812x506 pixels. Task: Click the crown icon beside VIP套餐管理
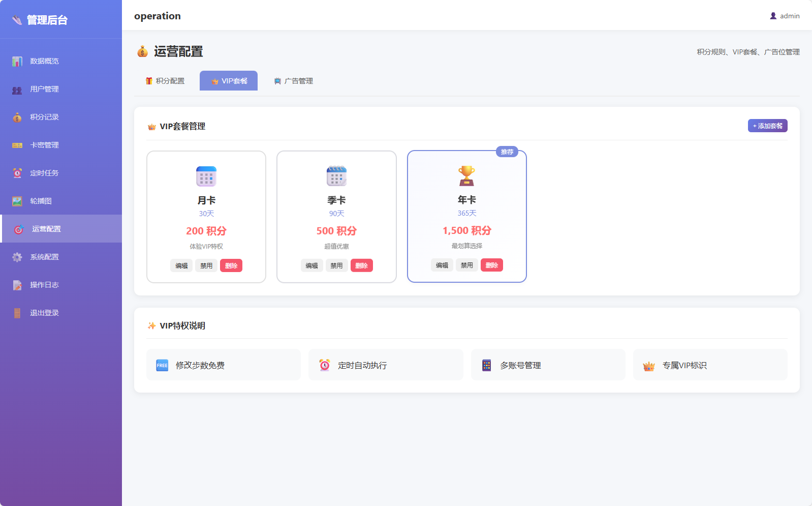pos(151,127)
